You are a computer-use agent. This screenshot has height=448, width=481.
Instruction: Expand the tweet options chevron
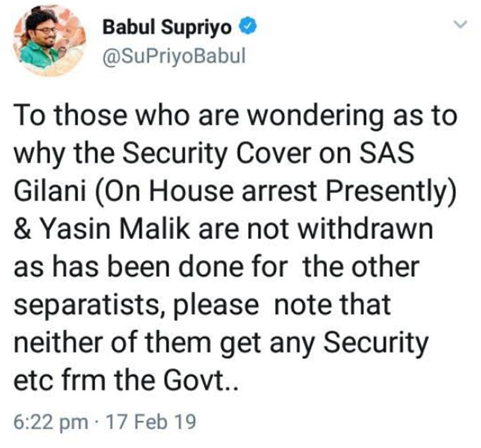point(459,25)
